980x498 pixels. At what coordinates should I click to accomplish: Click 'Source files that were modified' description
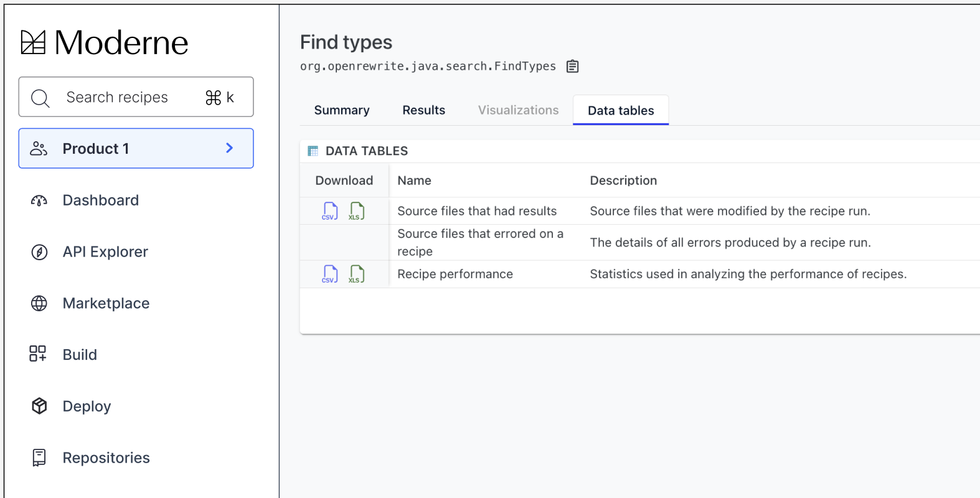pyautogui.click(x=730, y=211)
